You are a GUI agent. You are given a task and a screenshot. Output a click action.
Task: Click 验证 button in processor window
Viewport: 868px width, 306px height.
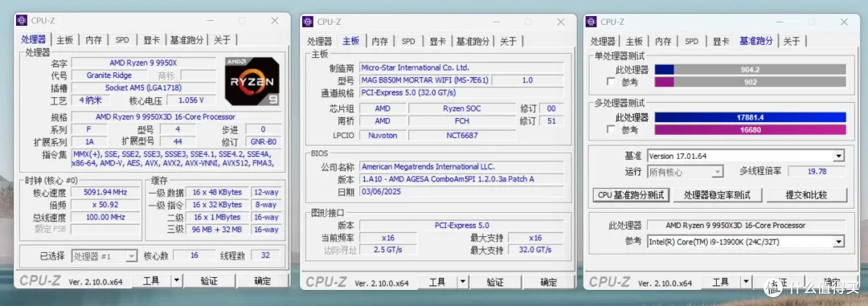(209, 280)
